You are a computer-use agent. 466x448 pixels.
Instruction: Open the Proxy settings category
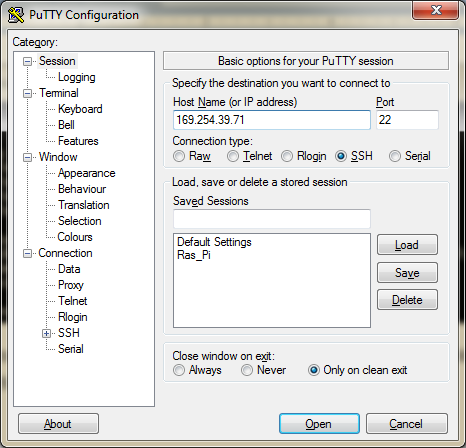71,285
